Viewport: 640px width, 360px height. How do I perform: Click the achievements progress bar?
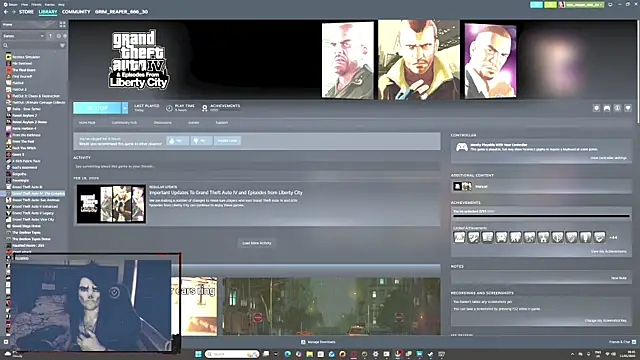click(541, 216)
